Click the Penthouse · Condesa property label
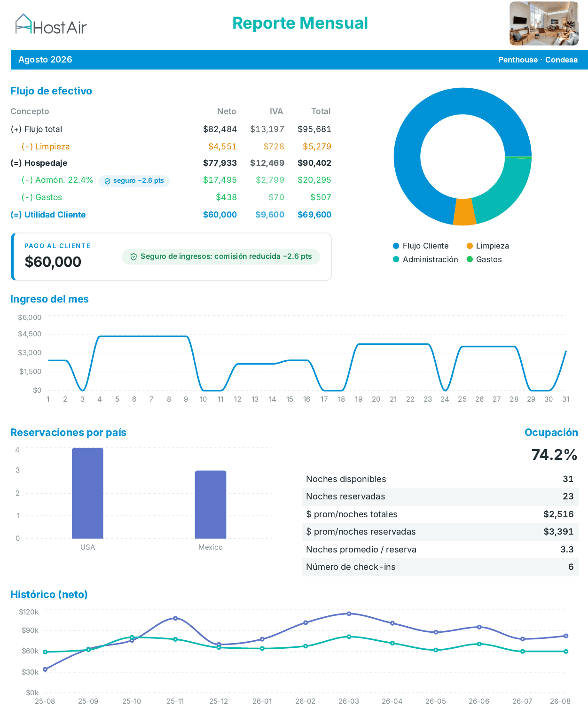This screenshot has height=707, width=588. click(538, 60)
